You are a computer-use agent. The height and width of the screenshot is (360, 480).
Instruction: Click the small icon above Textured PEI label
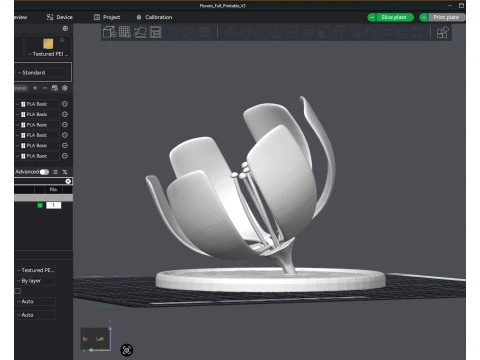point(62,40)
